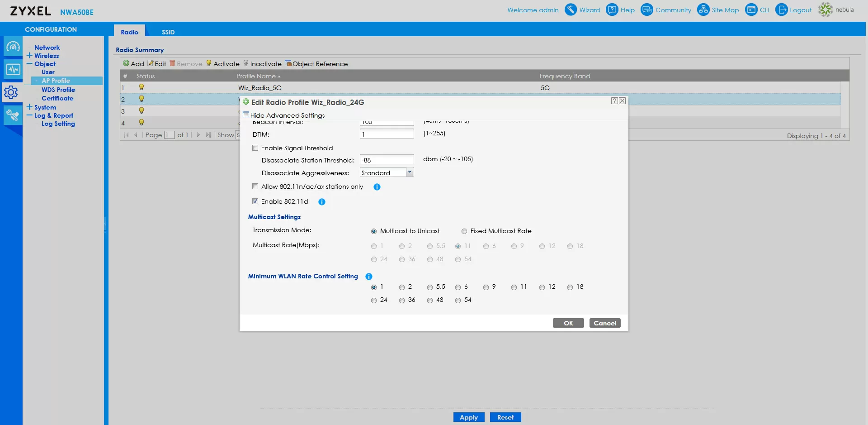Image resolution: width=868 pixels, height=425 pixels.
Task: Select Fixed Multicast Rate transmission mode
Action: pyautogui.click(x=464, y=231)
